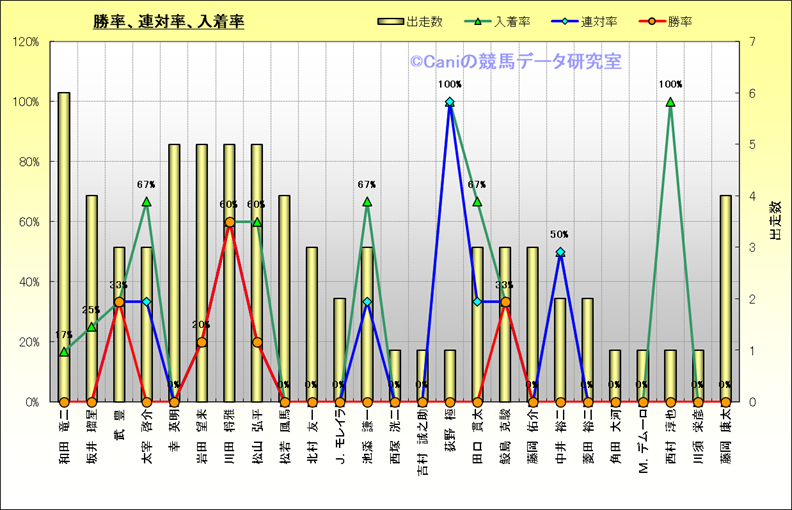Select the 100% blue diamond above 荻野 極
792x510 pixels.
pyautogui.click(x=450, y=102)
